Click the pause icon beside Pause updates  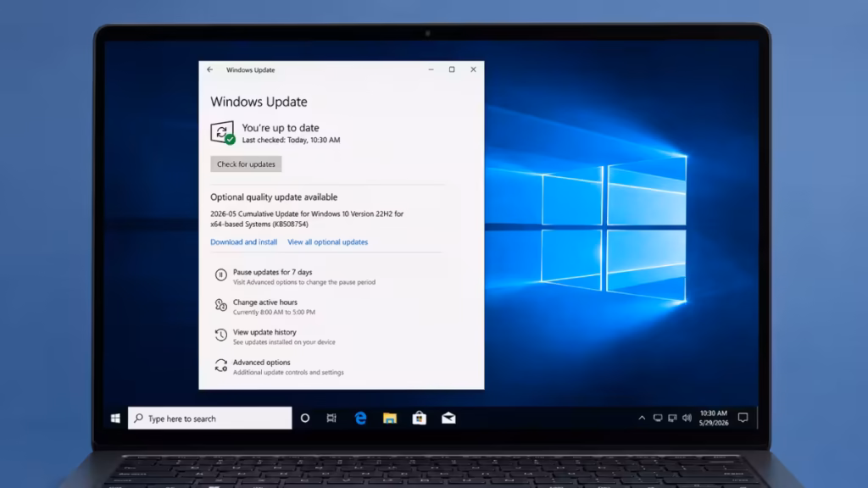(x=221, y=275)
